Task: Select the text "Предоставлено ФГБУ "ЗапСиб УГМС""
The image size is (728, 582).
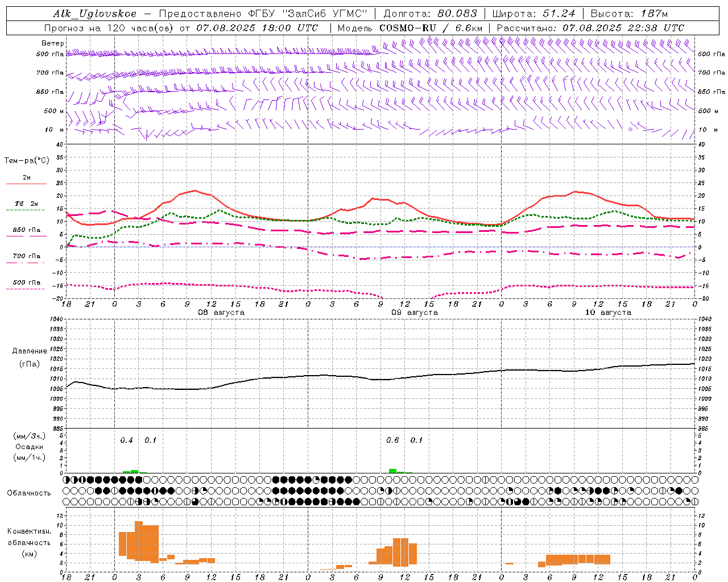Action: click(x=264, y=14)
